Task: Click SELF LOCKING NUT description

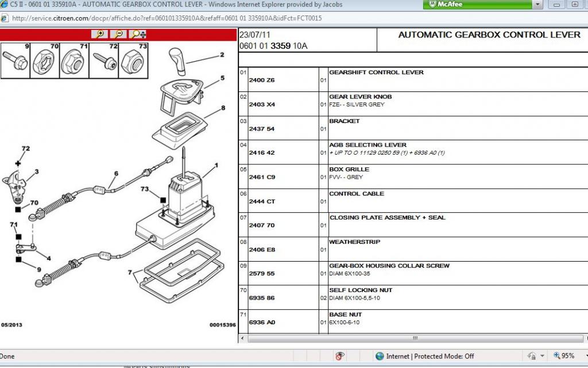Action: [x=361, y=290]
